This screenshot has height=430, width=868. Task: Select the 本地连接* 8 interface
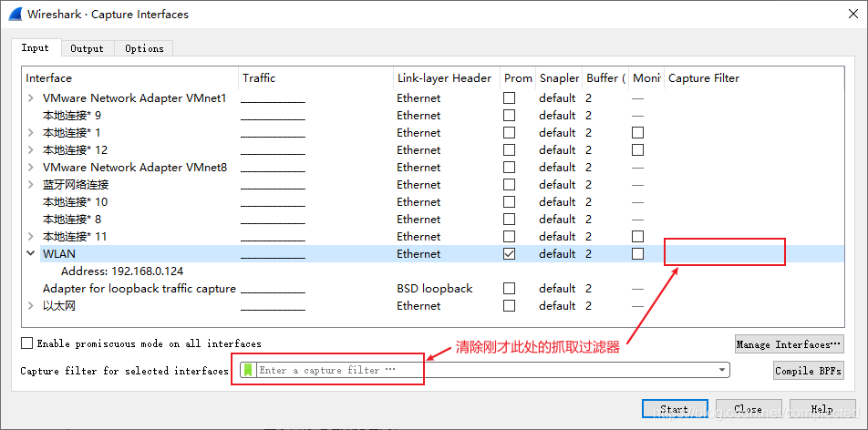[x=72, y=220]
